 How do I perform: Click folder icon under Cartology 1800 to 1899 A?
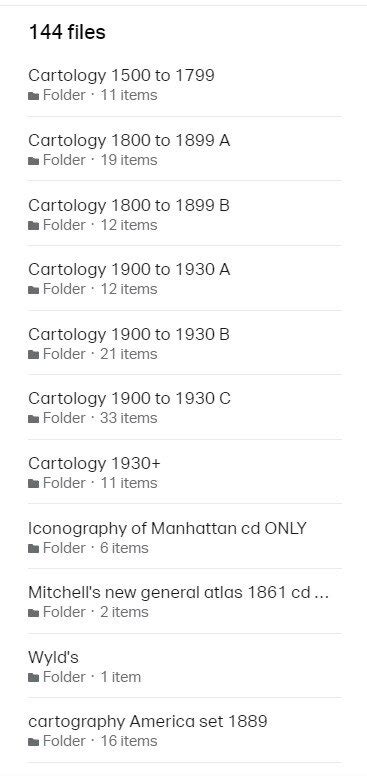tap(34, 160)
